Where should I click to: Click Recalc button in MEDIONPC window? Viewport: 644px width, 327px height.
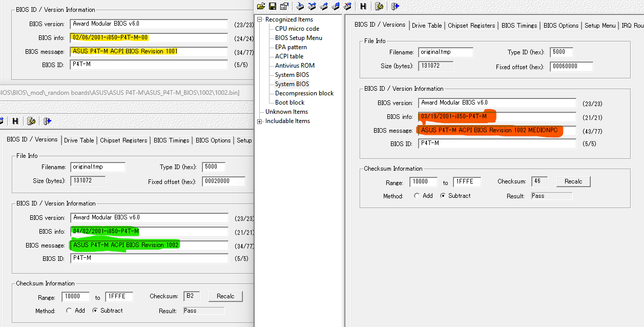click(x=573, y=181)
